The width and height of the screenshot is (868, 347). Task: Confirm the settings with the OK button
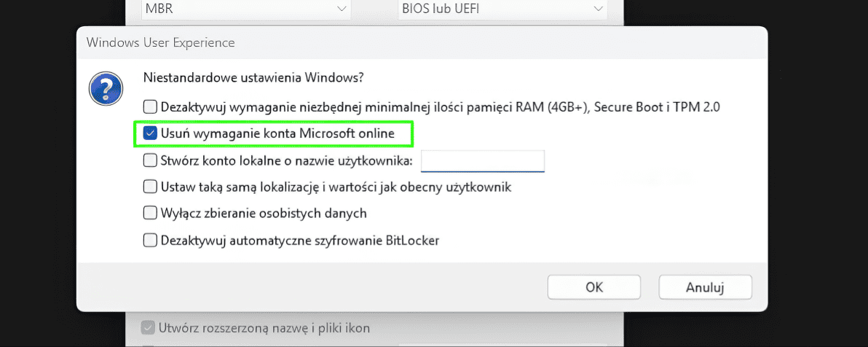coord(594,287)
